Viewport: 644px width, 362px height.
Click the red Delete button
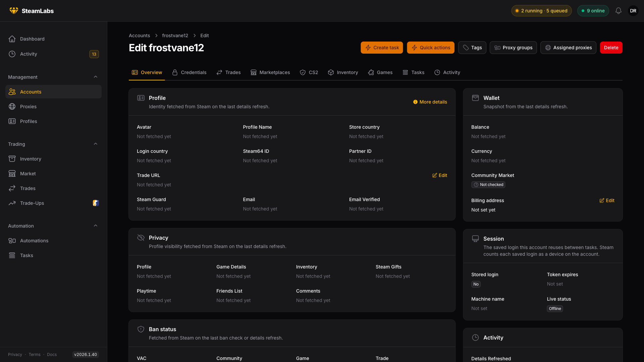[611, 48]
